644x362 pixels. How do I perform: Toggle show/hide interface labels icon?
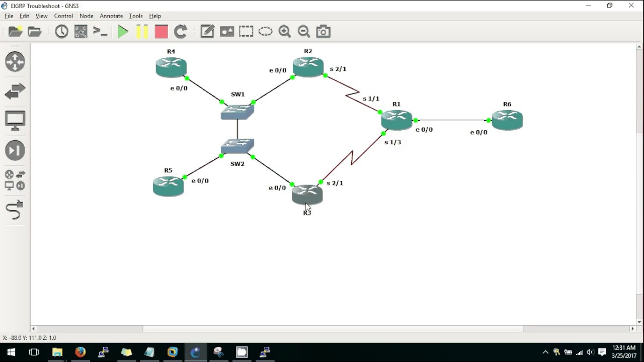81,32
